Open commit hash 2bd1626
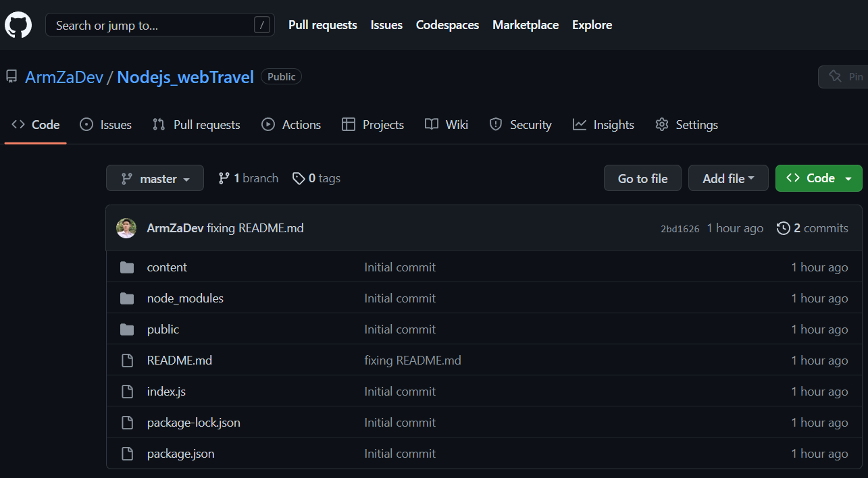Viewport: 868px width, 478px height. pyautogui.click(x=680, y=229)
